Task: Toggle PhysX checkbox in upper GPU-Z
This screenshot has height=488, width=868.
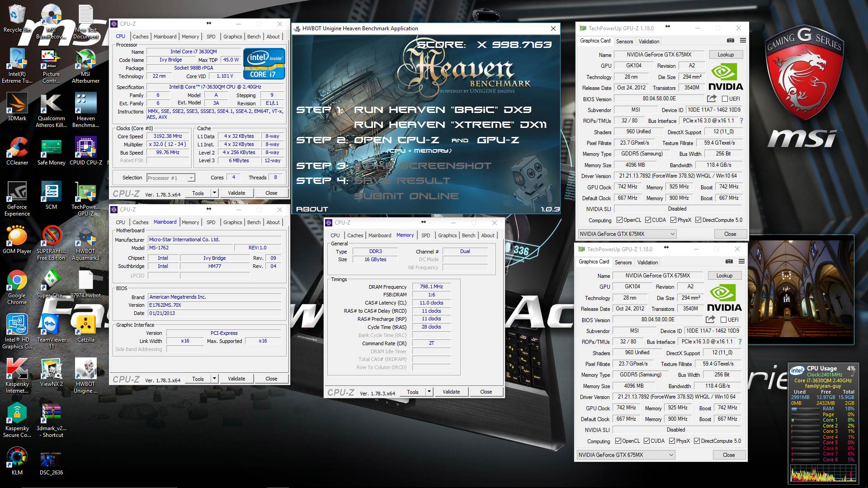Action: point(674,220)
